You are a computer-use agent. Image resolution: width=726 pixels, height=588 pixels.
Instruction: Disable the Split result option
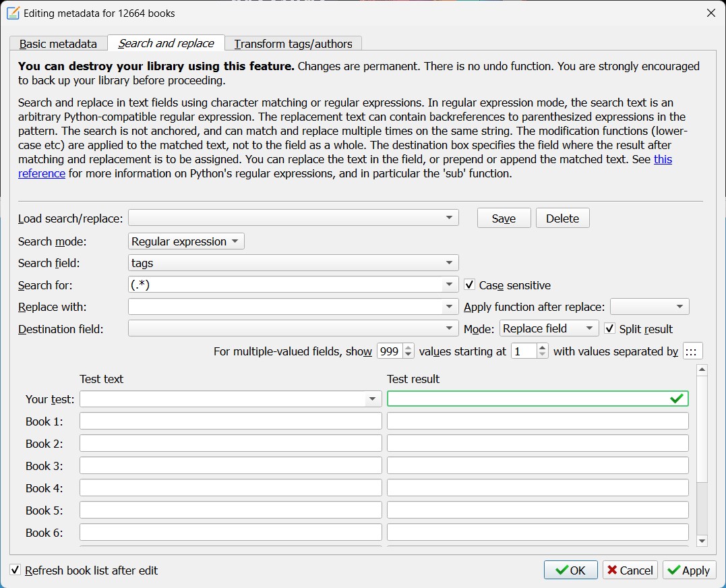point(610,329)
